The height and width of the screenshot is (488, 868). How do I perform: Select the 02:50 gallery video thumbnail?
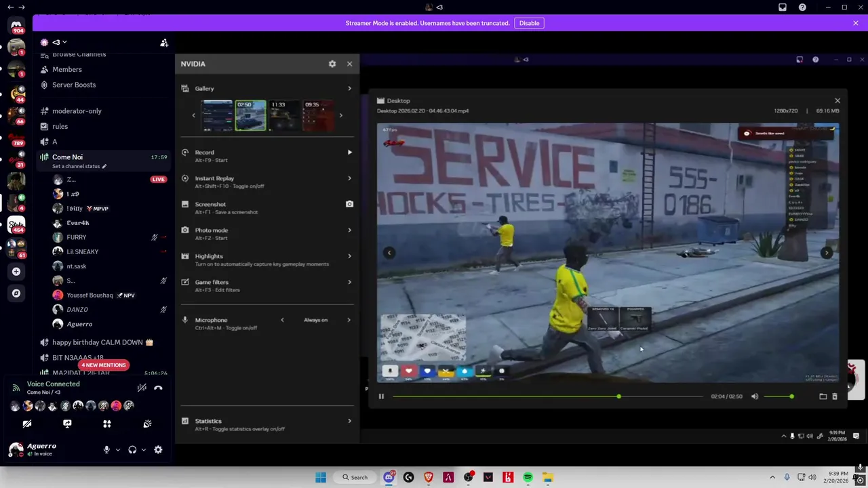(x=250, y=115)
